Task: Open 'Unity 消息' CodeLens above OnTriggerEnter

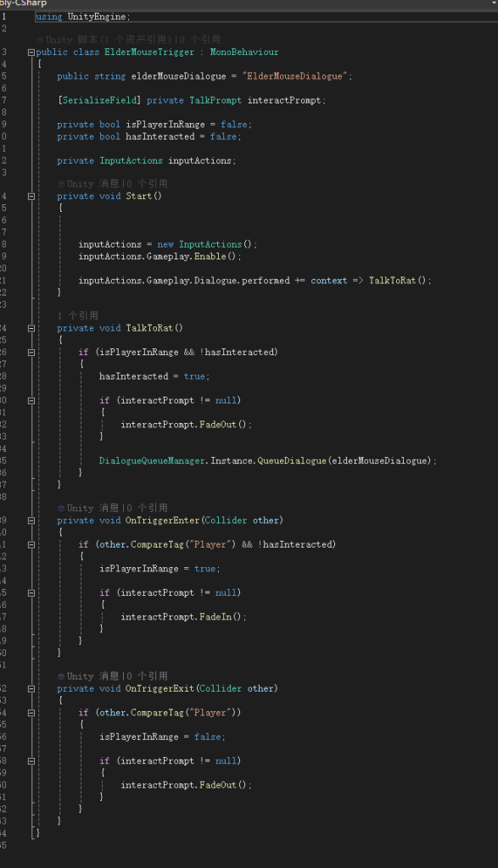Action: (92, 509)
